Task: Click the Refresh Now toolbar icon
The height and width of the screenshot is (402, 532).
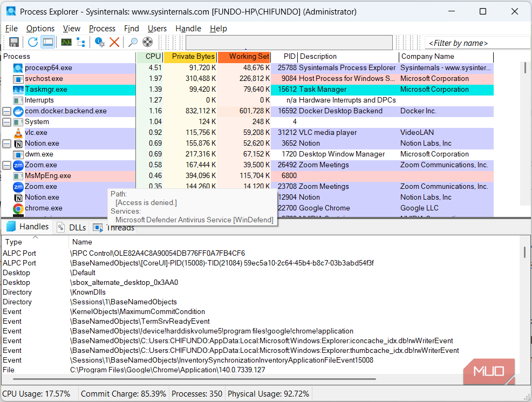Action: pyautogui.click(x=33, y=42)
